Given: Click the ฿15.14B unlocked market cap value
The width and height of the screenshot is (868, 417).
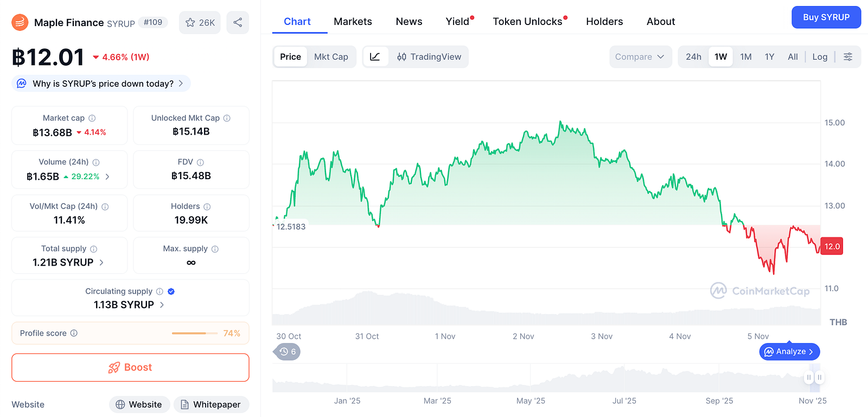Looking at the screenshot, I should 191,131.
